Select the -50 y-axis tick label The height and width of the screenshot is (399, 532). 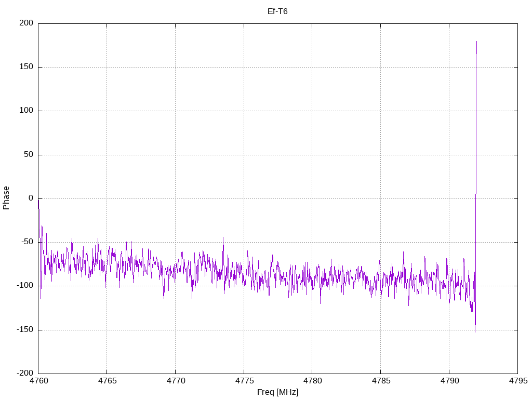pyautogui.click(x=26, y=242)
